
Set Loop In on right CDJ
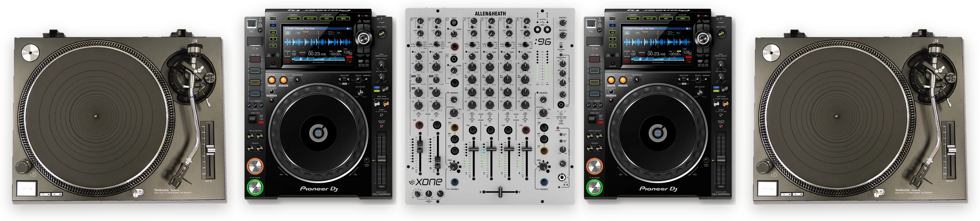(x=611, y=79)
